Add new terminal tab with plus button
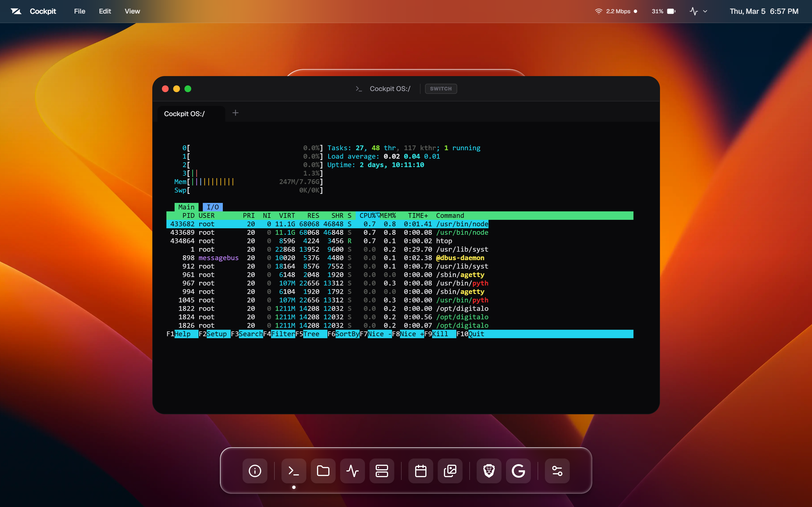Screen dimensions: 812x507 [x=235, y=113]
